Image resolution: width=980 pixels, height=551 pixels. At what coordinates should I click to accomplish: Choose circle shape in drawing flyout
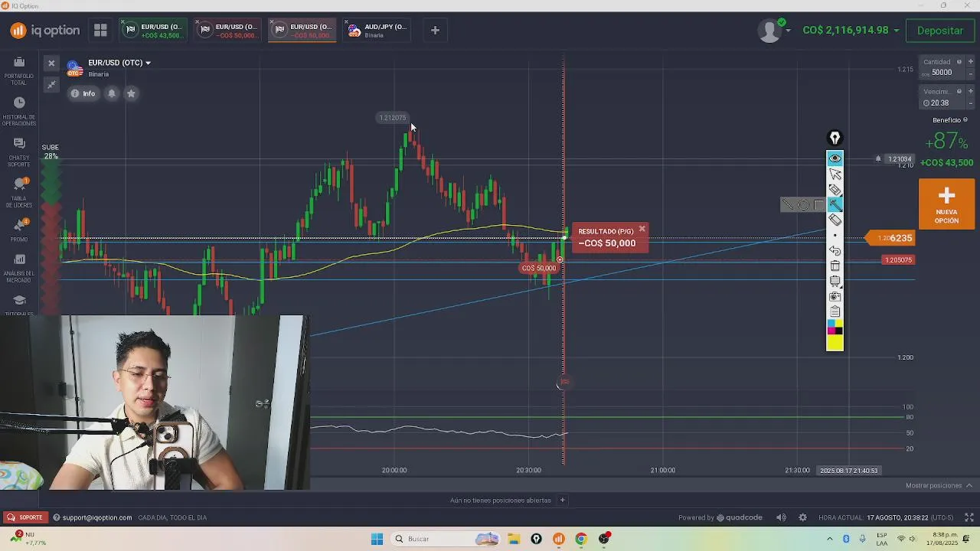coord(803,204)
